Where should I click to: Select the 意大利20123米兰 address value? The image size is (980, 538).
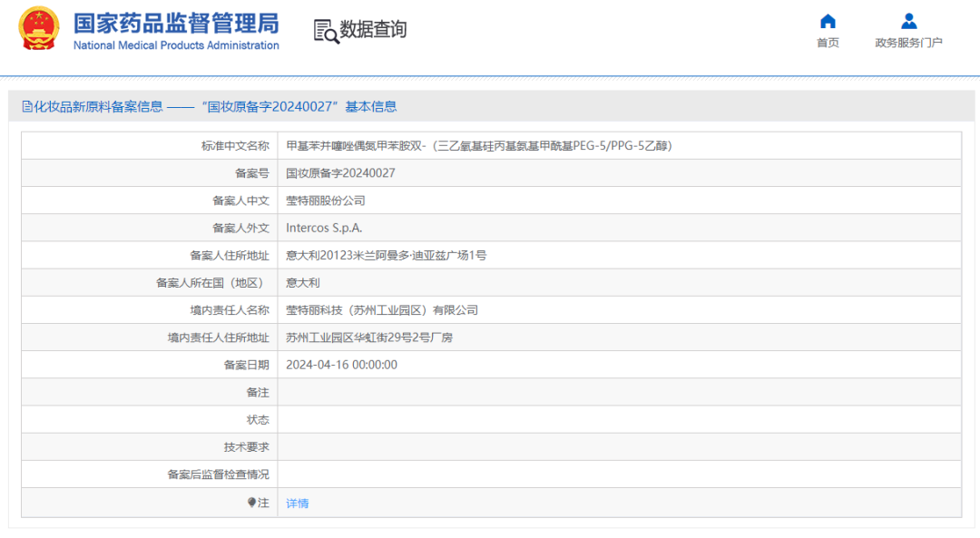point(387,256)
